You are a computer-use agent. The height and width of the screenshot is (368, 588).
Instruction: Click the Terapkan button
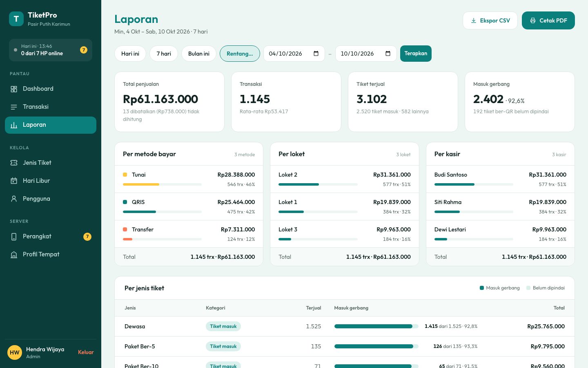point(416,54)
